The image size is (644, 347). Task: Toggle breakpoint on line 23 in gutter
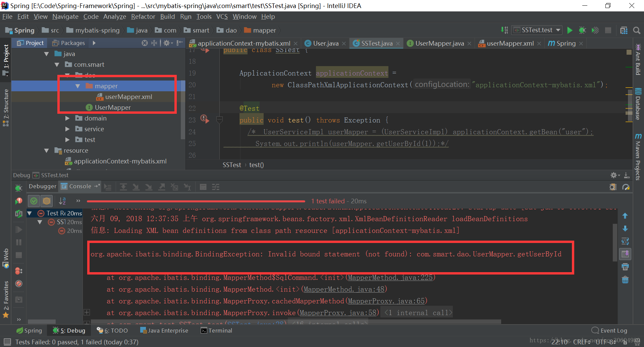click(204, 118)
